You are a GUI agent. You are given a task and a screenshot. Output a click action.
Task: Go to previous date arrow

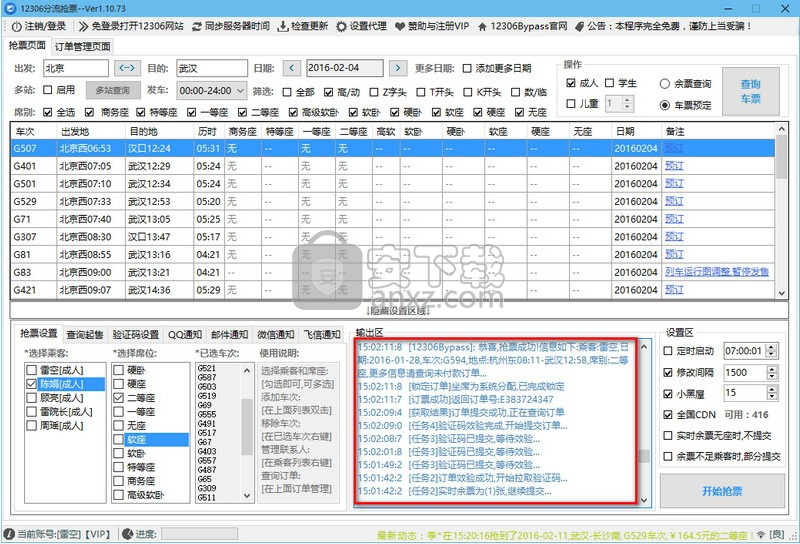(x=292, y=67)
